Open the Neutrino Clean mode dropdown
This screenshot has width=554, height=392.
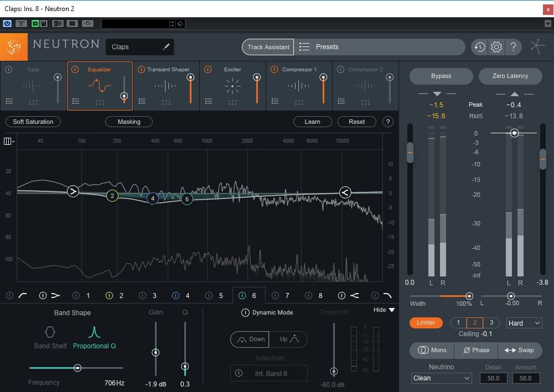[x=441, y=378]
